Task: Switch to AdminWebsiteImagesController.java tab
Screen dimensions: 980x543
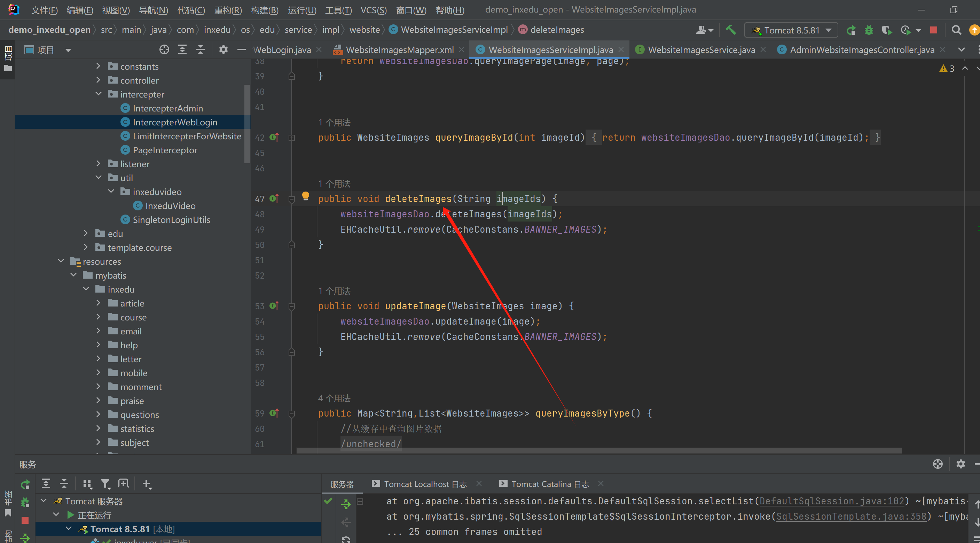Action: 862,50
